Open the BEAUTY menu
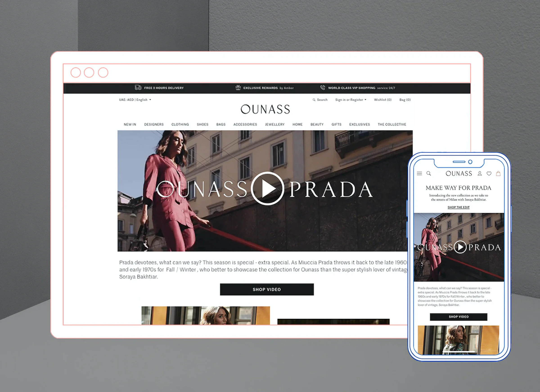This screenshot has height=392, width=540. click(317, 124)
